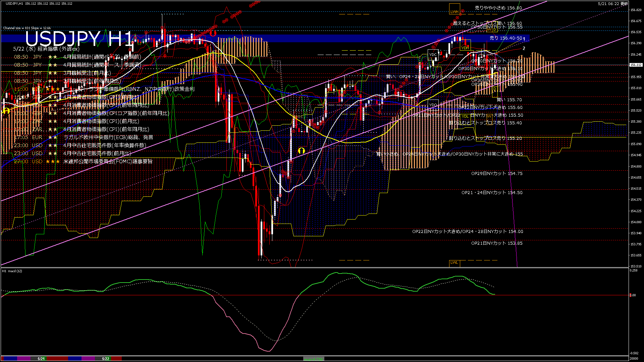Select the 5/22 date marker
Screen dimensions: 644x362
coord(106,359)
